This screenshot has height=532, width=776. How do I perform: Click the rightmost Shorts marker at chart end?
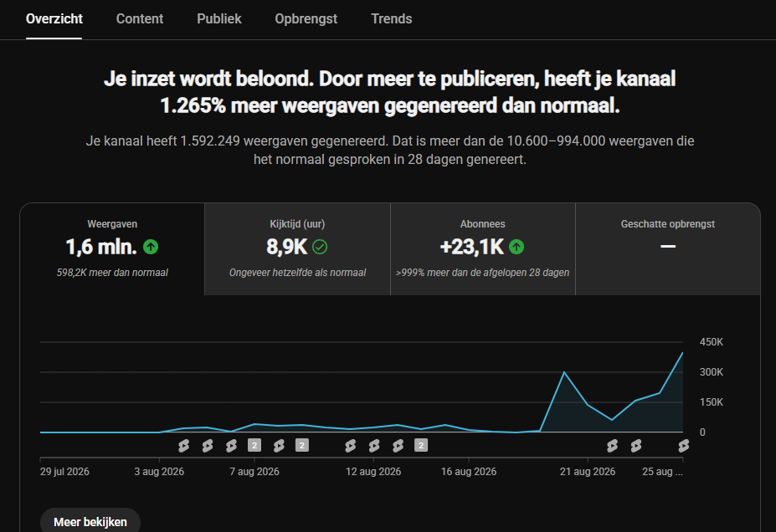683,446
